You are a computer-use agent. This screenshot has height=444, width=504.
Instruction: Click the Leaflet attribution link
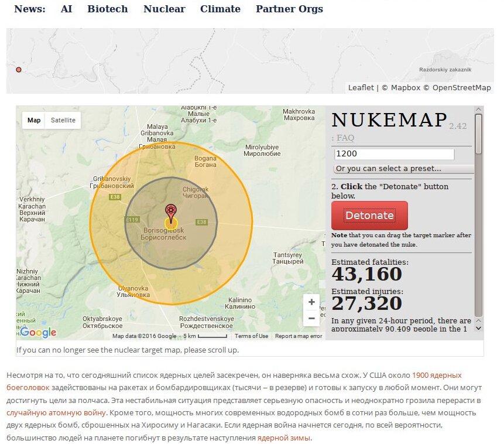pos(361,87)
